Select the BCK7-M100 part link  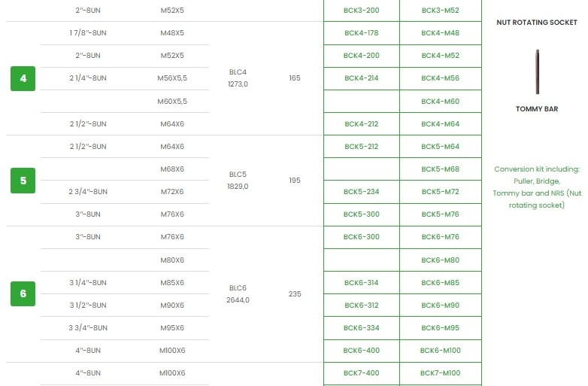[441, 373]
